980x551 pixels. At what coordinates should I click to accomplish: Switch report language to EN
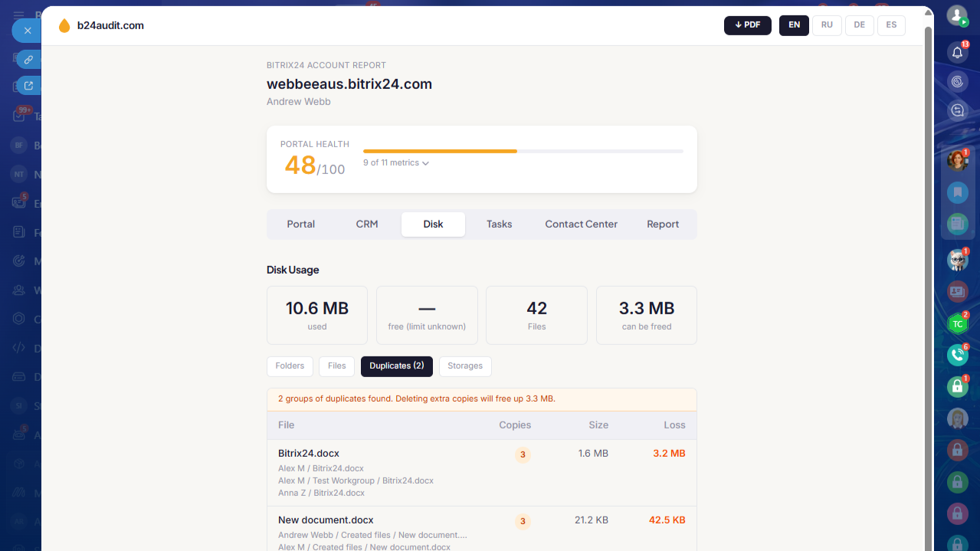click(x=794, y=25)
